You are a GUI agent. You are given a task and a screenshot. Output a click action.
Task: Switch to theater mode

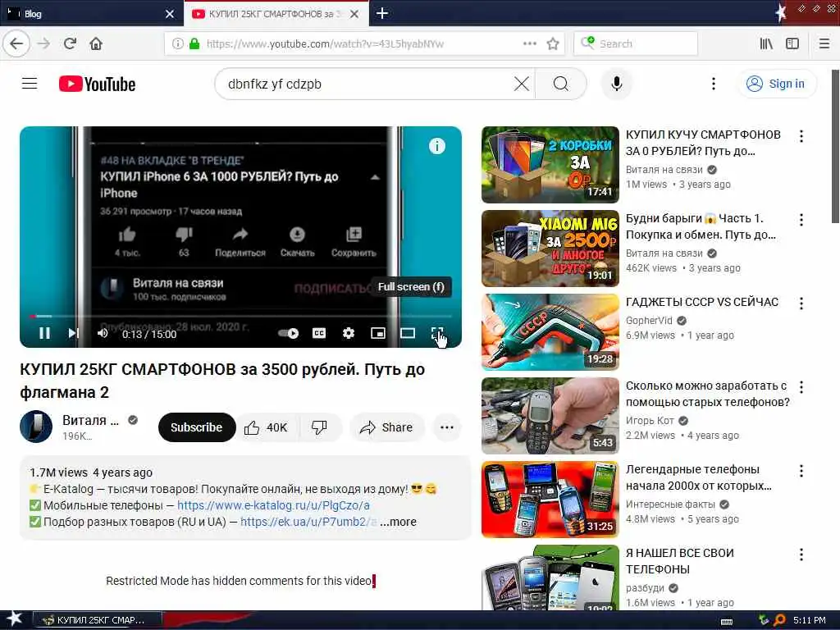tap(408, 333)
